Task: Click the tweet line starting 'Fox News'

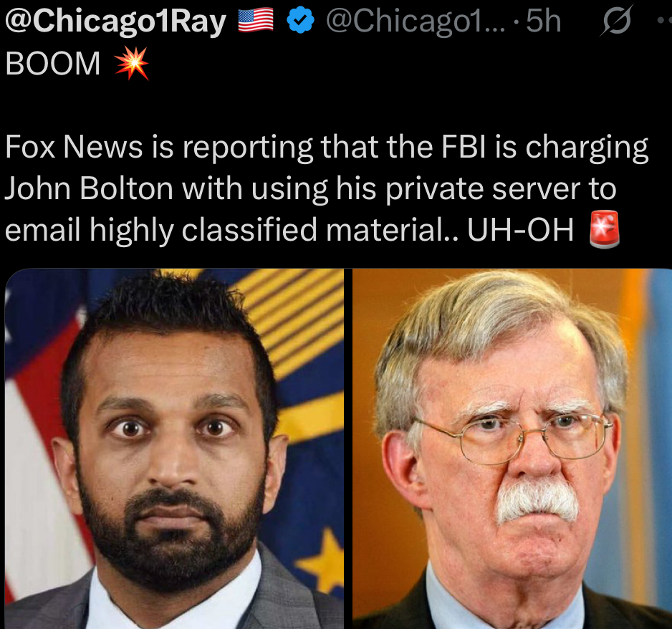Action: tap(327, 148)
